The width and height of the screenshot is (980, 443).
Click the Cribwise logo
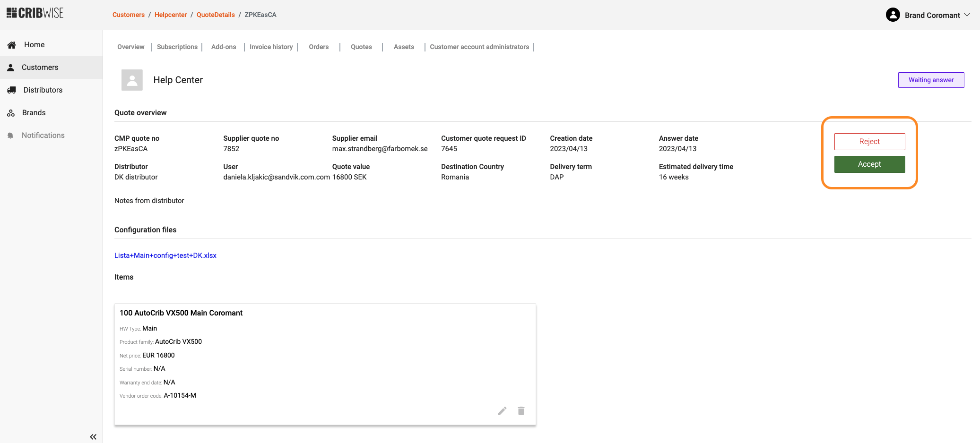pyautogui.click(x=35, y=13)
